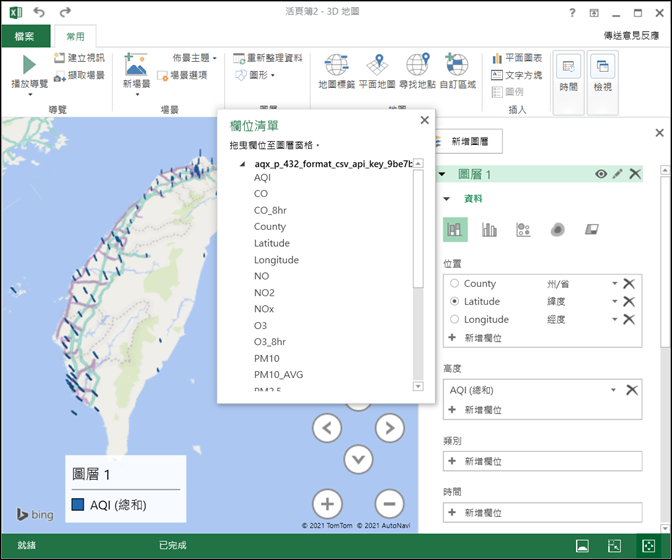Click Capture Scene (擷取場景) icon
Image resolution: width=672 pixels, height=560 pixels.
[x=59, y=77]
